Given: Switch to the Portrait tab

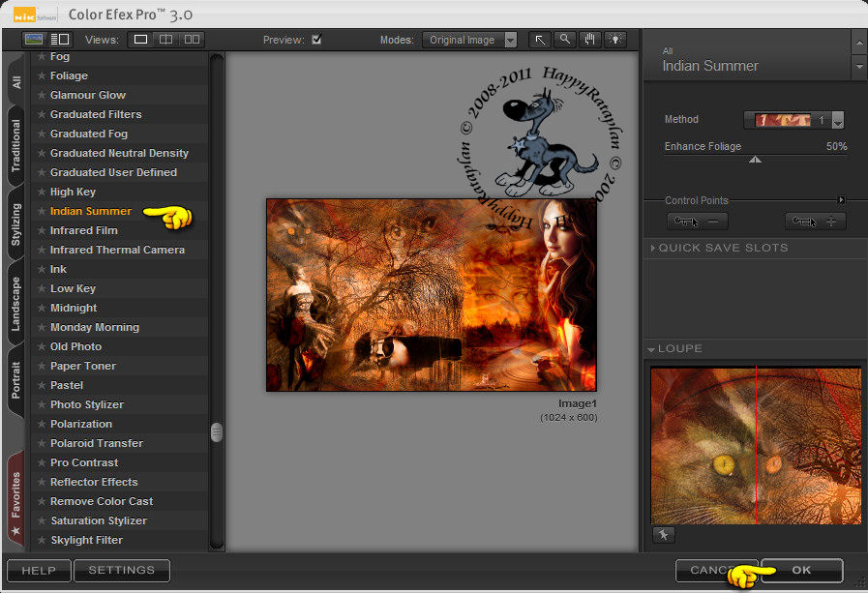Looking at the screenshot, I should pos(16,380).
